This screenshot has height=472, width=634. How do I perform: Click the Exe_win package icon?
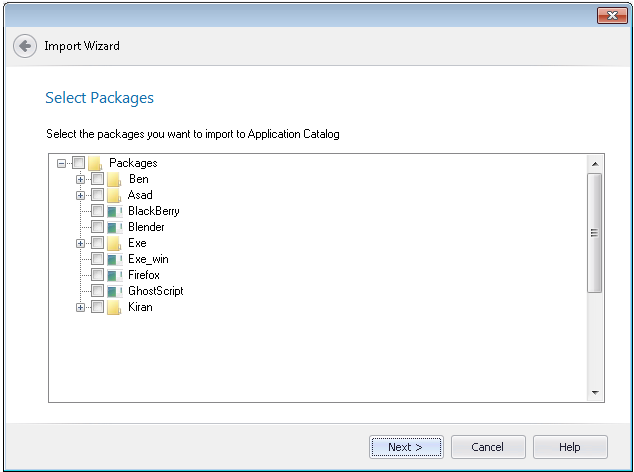pos(114,259)
